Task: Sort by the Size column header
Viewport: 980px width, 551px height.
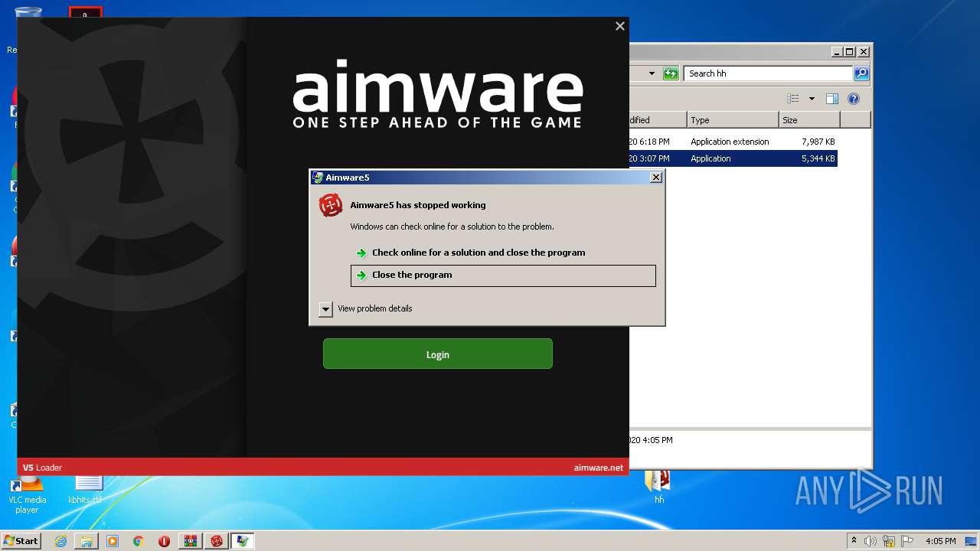Action: click(809, 120)
